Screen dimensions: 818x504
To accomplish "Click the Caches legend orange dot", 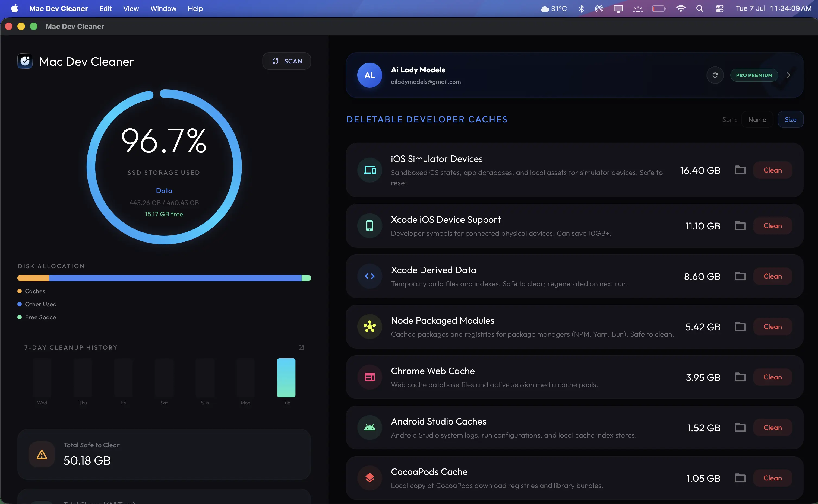I will (x=19, y=291).
